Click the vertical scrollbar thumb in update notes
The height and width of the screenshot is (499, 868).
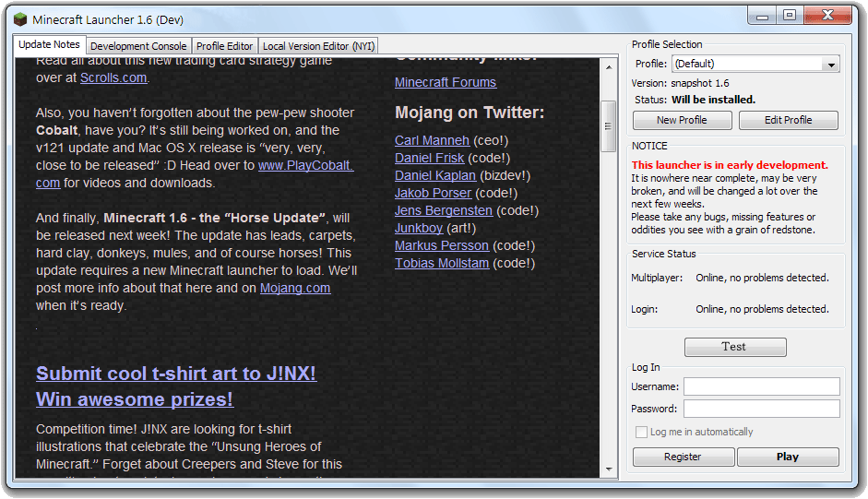(x=609, y=125)
